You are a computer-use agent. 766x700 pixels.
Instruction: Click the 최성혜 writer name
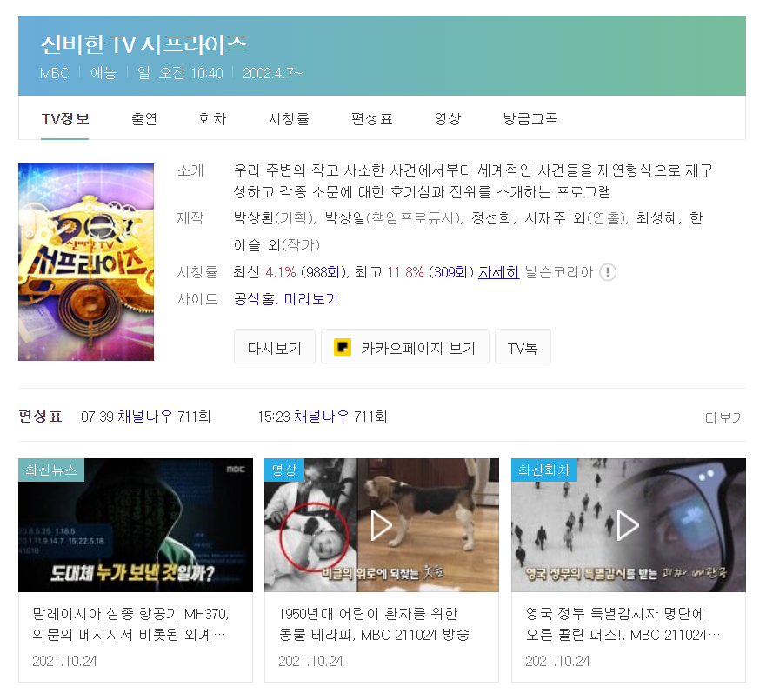pyautogui.click(x=656, y=218)
